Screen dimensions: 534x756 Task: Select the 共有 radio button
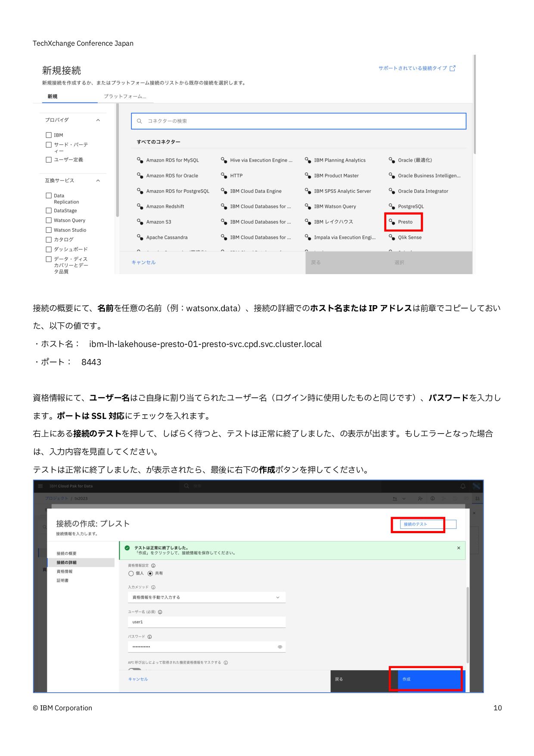click(x=150, y=573)
